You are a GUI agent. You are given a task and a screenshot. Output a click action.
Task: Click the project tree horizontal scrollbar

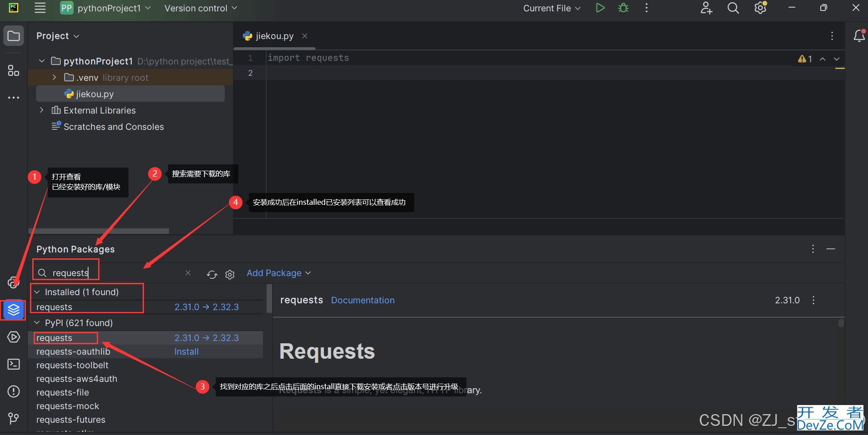pyautogui.click(x=99, y=231)
